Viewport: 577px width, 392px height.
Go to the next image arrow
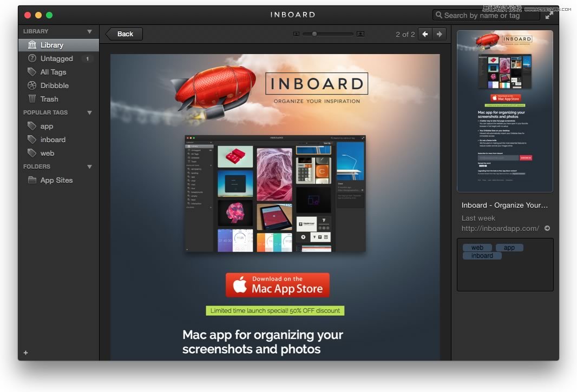pyautogui.click(x=440, y=34)
